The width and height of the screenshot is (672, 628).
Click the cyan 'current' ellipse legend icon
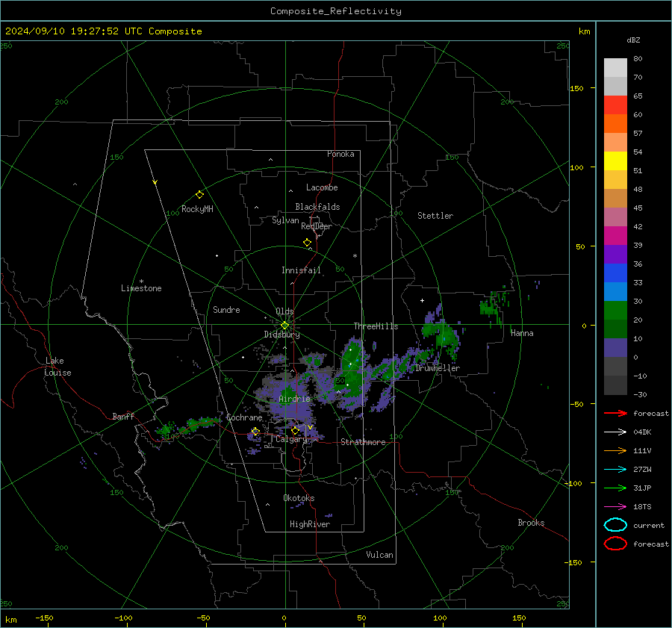(x=615, y=525)
